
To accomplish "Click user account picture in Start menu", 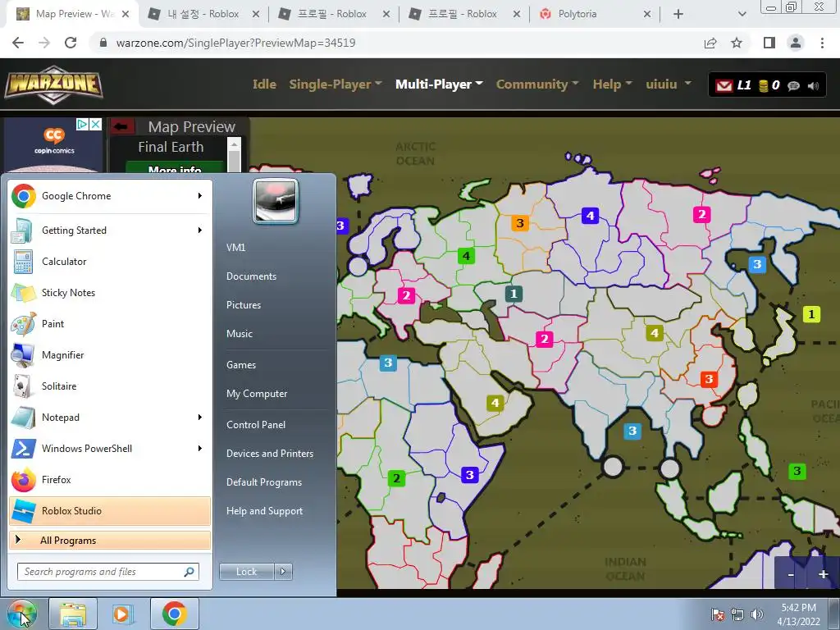I will click(x=276, y=202).
